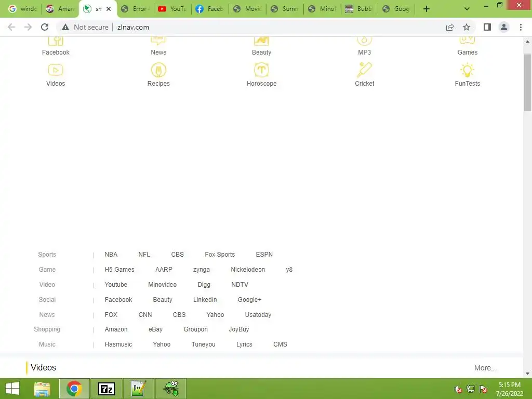This screenshot has width=532, height=399.
Task: Switch to the Facebook tab
Action: (210, 9)
